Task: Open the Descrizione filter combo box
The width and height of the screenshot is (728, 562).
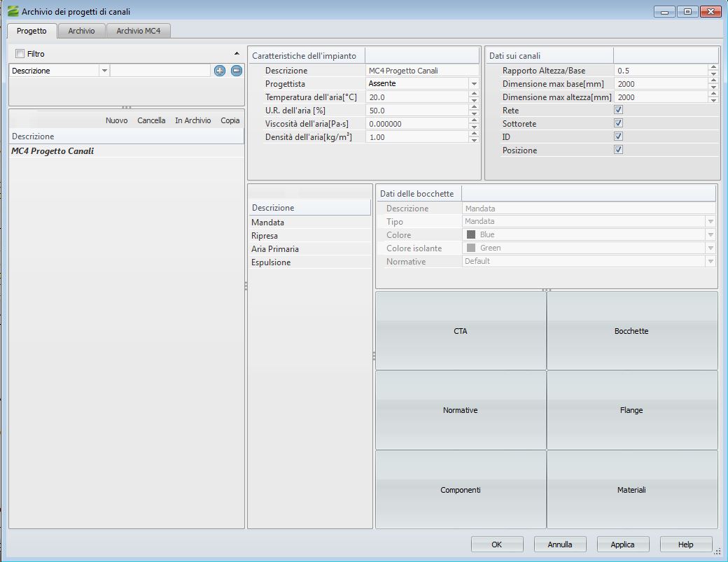Action: pos(104,71)
